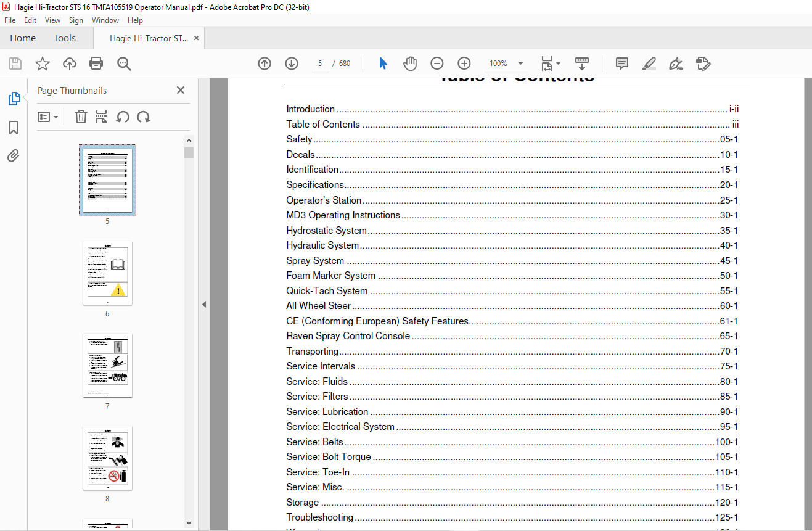Click the Hydrostatic System entry
The height and width of the screenshot is (531, 812).
[x=512, y=230]
